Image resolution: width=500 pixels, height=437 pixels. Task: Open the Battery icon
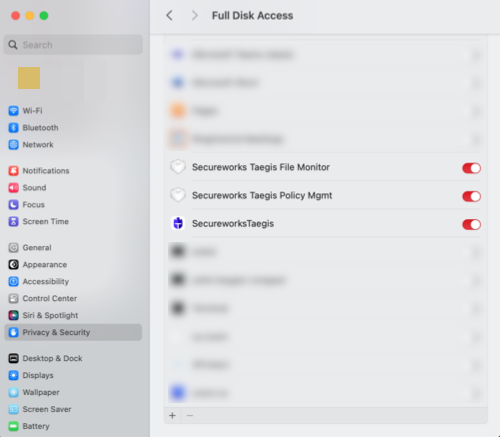point(13,426)
